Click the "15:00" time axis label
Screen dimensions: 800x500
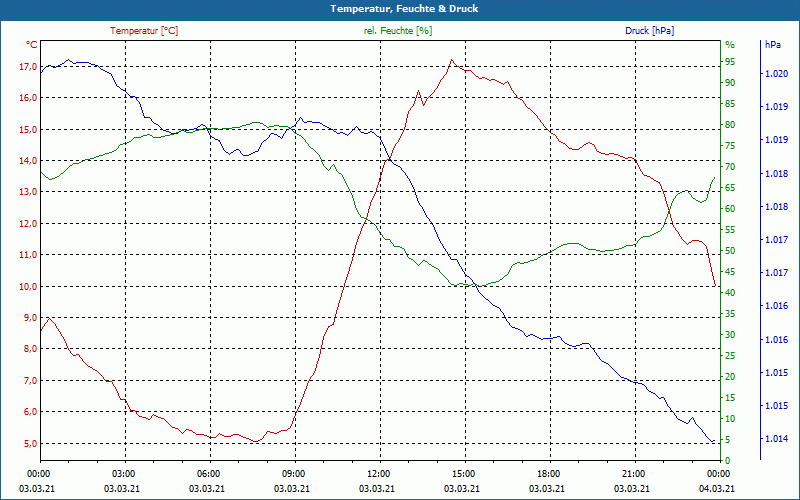pos(465,473)
